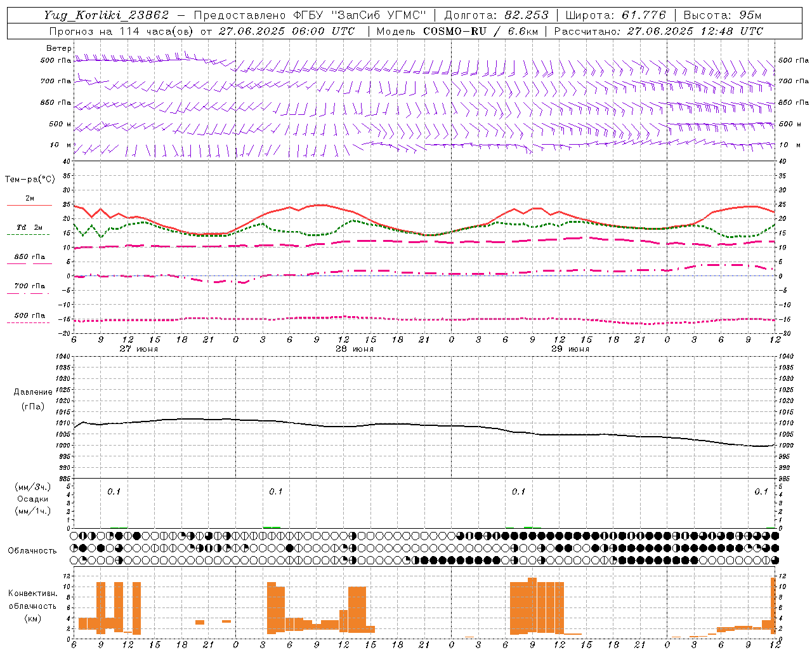Click the 'Облачность' cloudiness row label
This screenshot has height=650, width=812.
[x=32, y=550]
